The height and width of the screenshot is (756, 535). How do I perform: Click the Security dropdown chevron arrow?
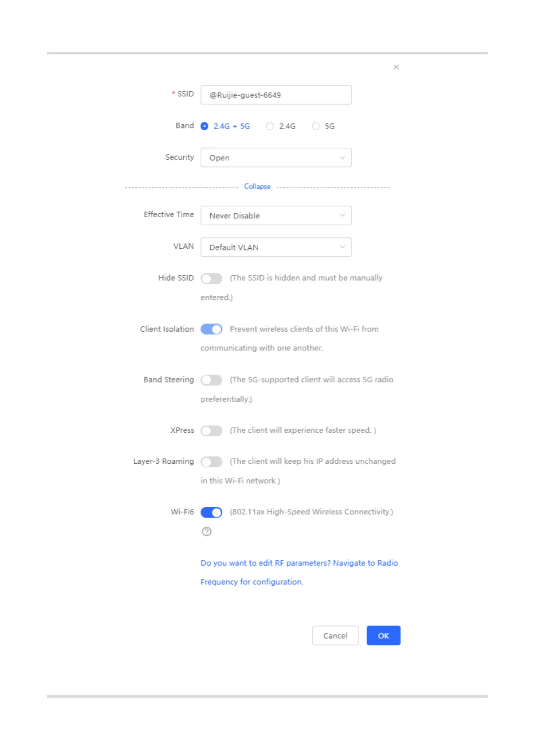[x=342, y=158]
